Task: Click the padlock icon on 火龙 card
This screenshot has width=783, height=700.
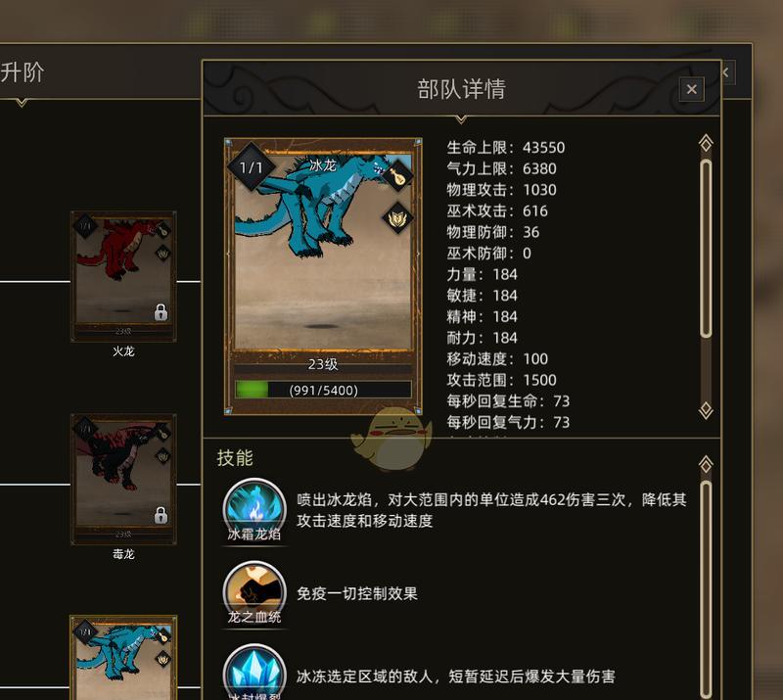Action: pyautogui.click(x=161, y=311)
